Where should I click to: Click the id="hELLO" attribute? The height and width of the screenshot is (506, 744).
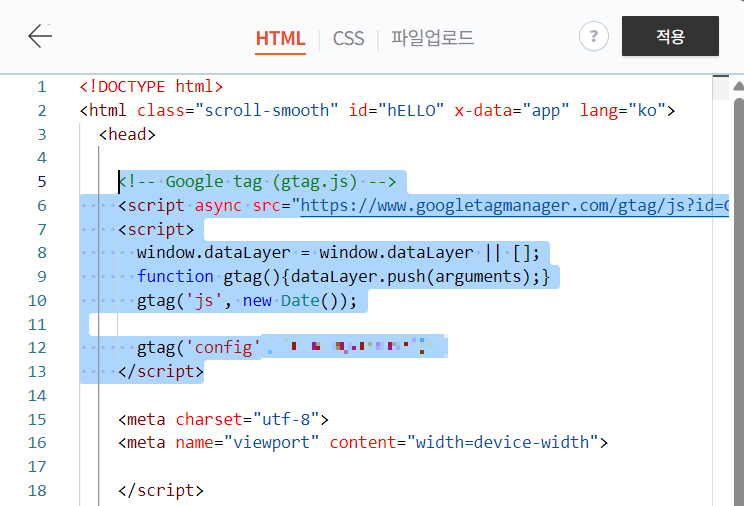coord(396,111)
